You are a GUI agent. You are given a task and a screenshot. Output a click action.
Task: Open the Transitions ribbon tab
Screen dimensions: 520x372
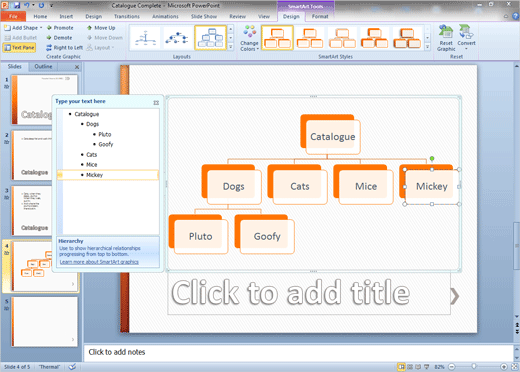pyautogui.click(x=127, y=16)
